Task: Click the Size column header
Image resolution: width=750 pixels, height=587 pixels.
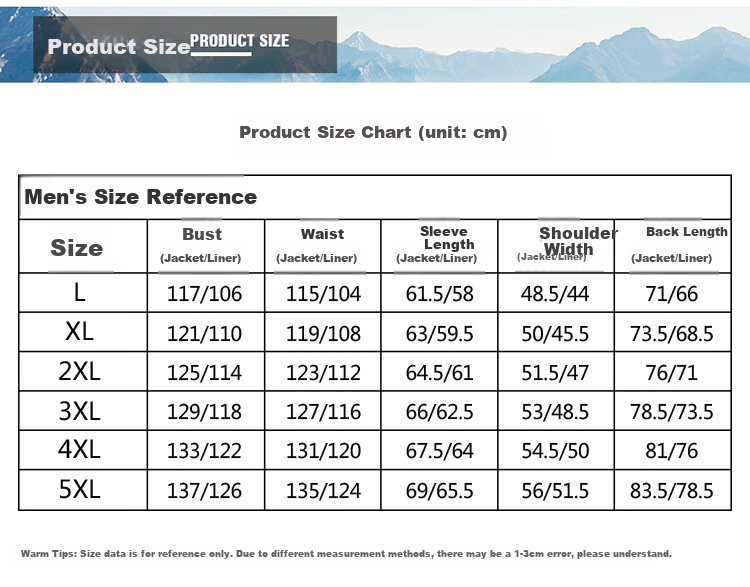Action: 77,247
